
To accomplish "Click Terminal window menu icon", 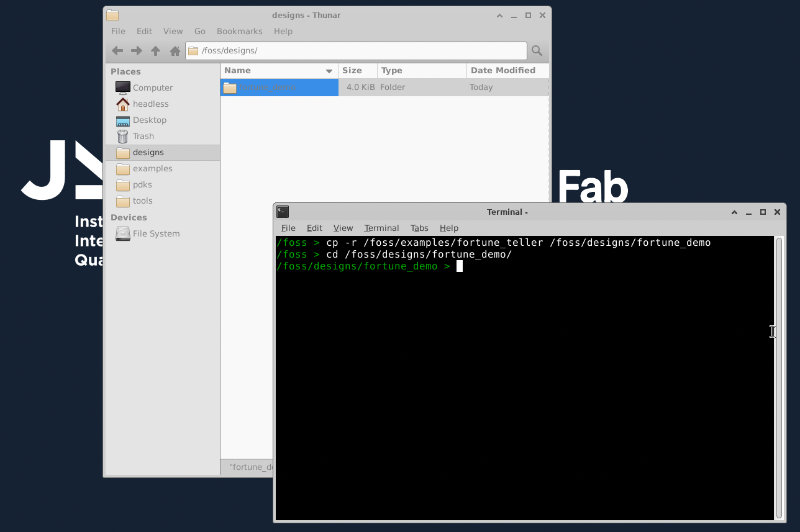I will tap(283, 212).
